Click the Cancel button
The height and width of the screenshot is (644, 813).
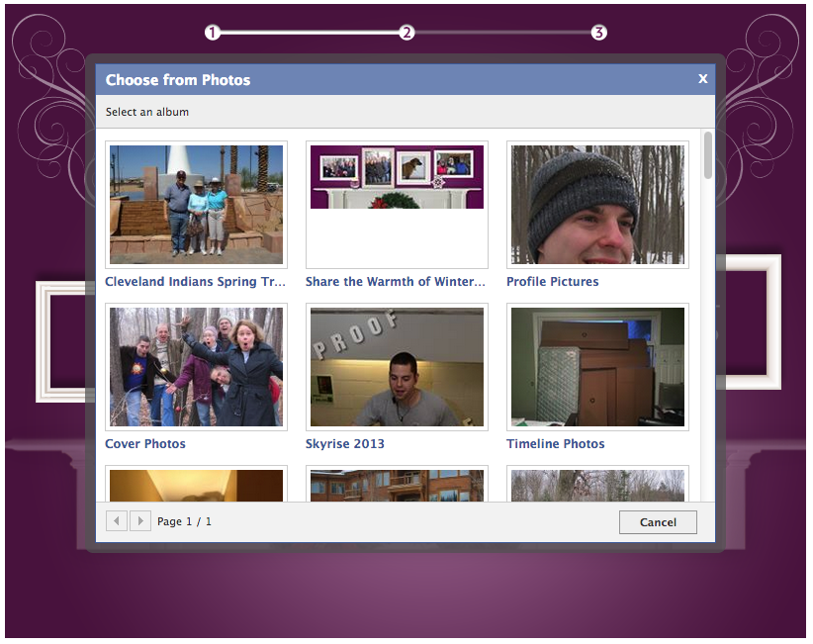coord(658,522)
